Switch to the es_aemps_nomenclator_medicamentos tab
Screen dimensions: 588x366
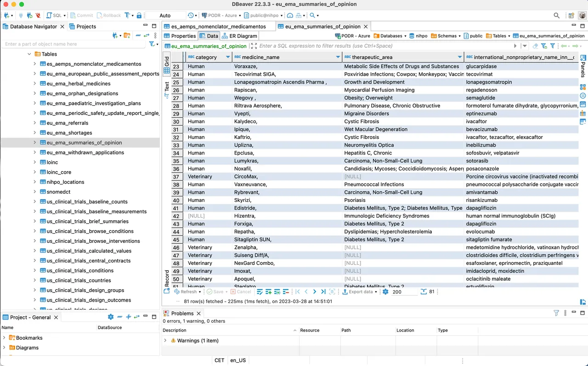tap(219, 26)
